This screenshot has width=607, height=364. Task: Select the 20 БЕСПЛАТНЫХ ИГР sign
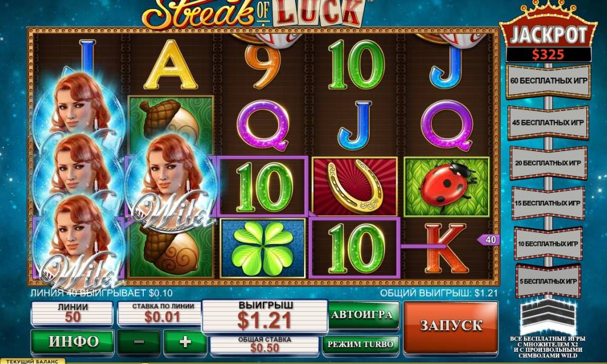[548, 163]
